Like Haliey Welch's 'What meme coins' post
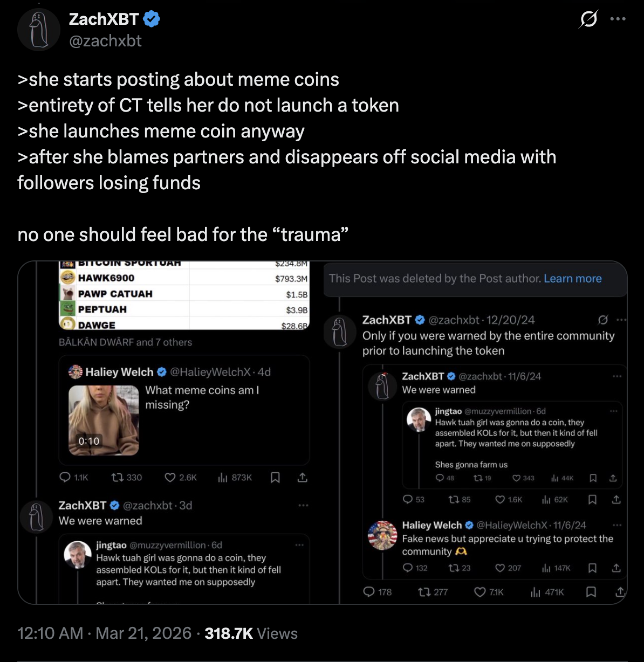This screenshot has width=644, height=662. [x=171, y=478]
